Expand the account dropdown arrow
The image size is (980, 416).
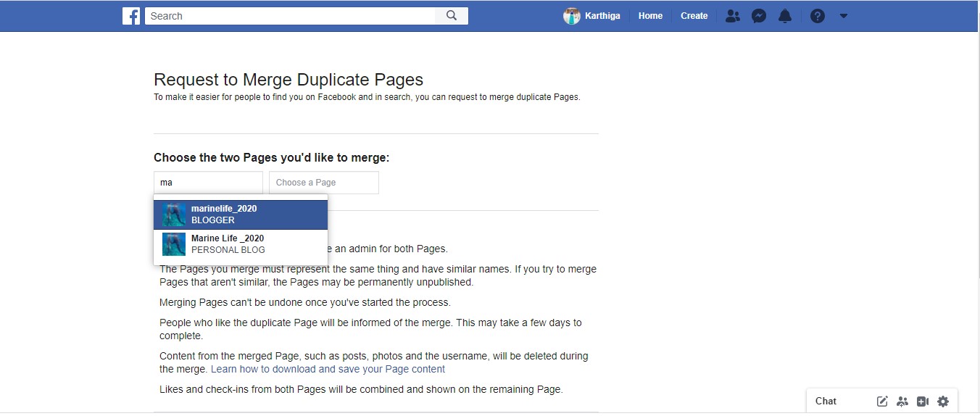[x=844, y=16]
